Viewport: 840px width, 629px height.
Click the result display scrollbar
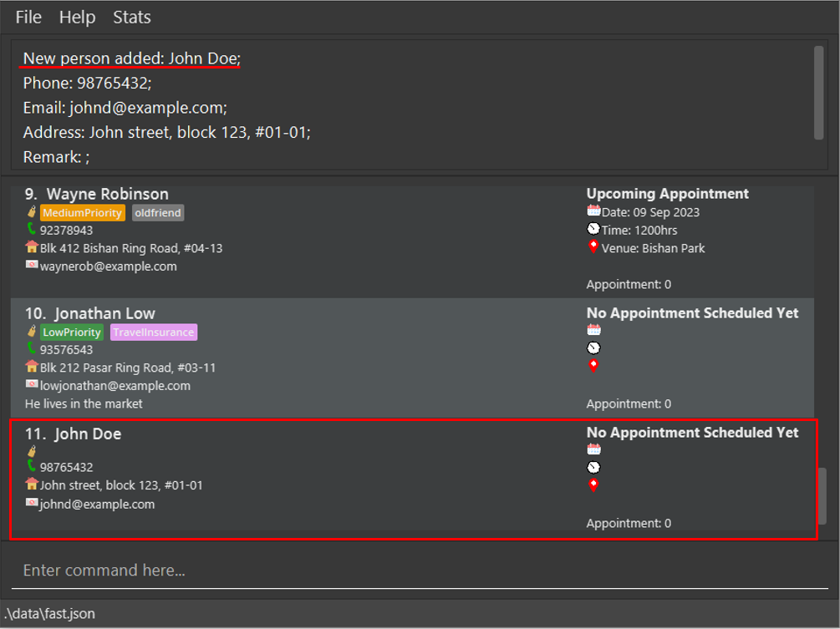[x=819, y=92]
